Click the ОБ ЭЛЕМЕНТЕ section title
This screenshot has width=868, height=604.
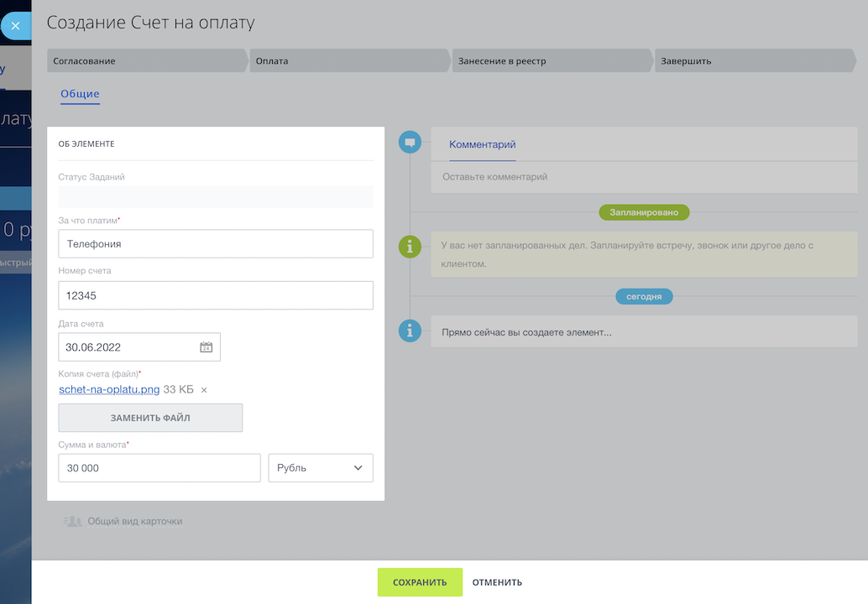pos(86,143)
